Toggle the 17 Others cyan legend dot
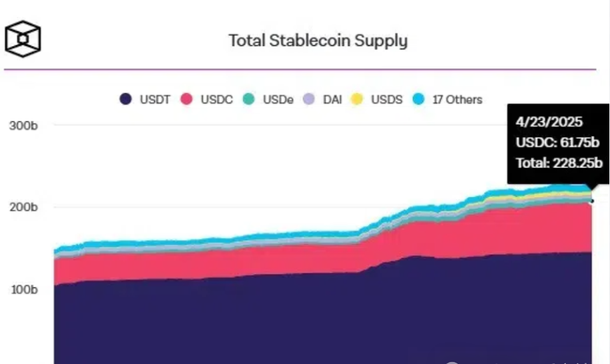The width and height of the screenshot is (610, 364). pos(419,99)
